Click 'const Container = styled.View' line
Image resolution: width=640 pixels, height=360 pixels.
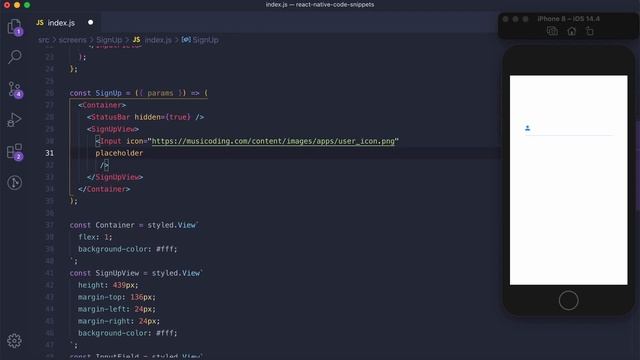coord(133,225)
